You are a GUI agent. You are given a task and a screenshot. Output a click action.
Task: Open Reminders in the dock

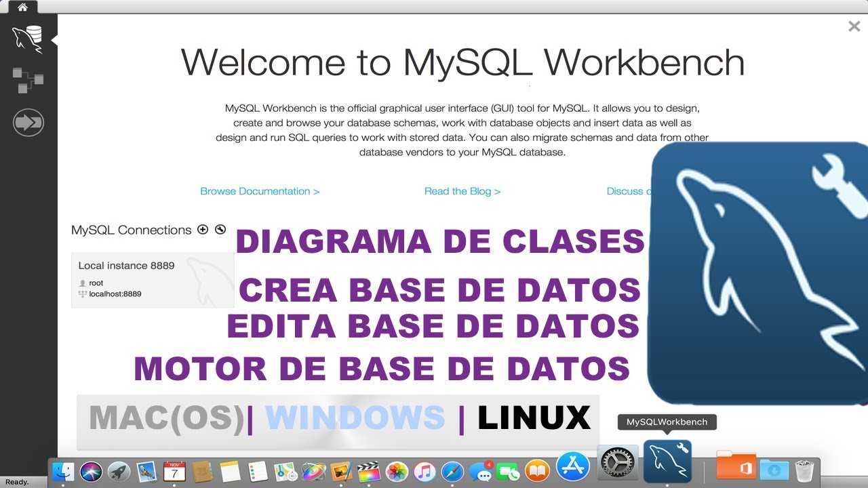[258, 472]
